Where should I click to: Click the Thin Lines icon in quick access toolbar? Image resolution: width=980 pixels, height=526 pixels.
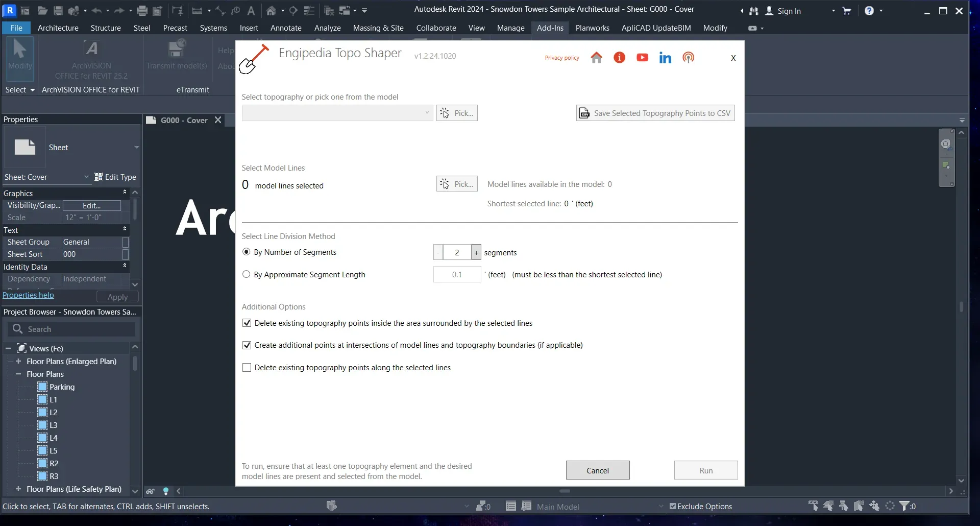pyautogui.click(x=309, y=10)
